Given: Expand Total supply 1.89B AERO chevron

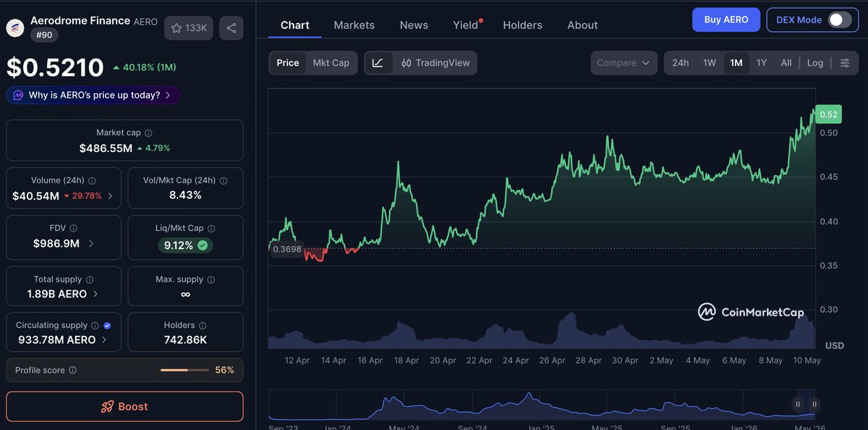Looking at the screenshot, I should (96, 295).
